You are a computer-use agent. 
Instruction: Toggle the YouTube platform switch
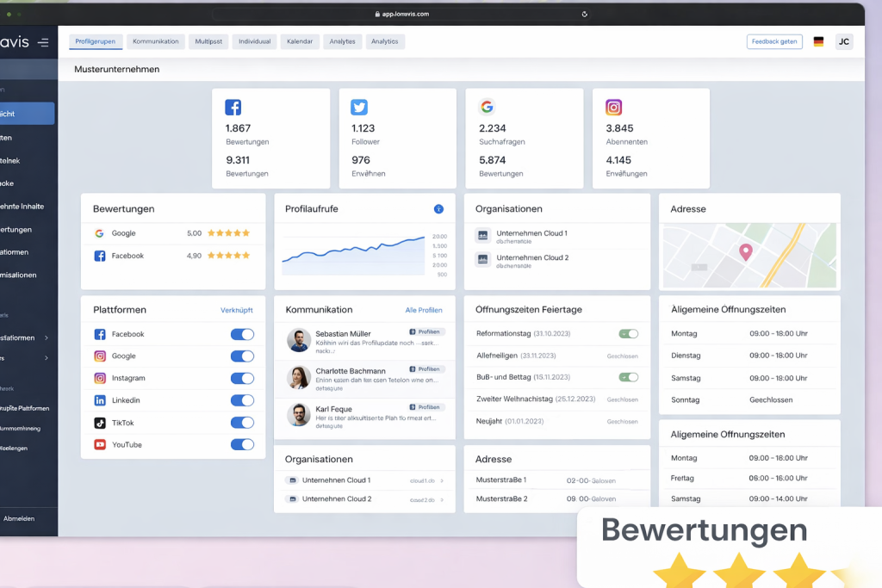(242, 444)
